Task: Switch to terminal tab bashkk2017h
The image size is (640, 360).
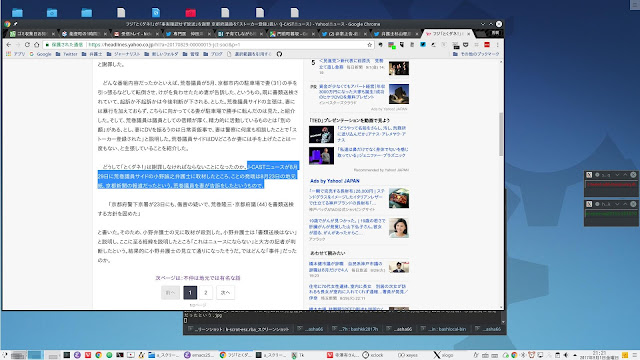Action: tap(355, 329)
